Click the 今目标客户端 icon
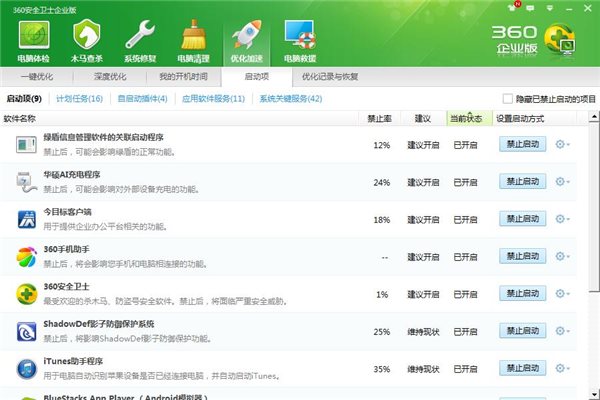600x400 pixels. coord(26,219)
